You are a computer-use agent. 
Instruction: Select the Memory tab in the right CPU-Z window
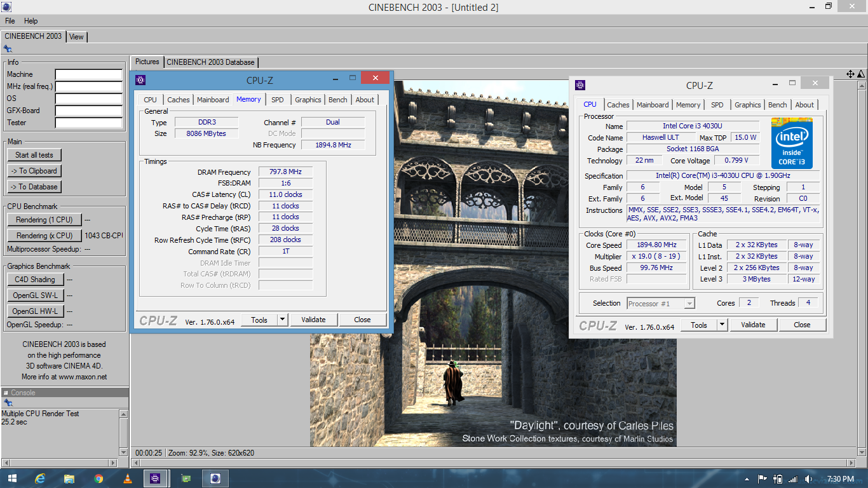(688, 105)
